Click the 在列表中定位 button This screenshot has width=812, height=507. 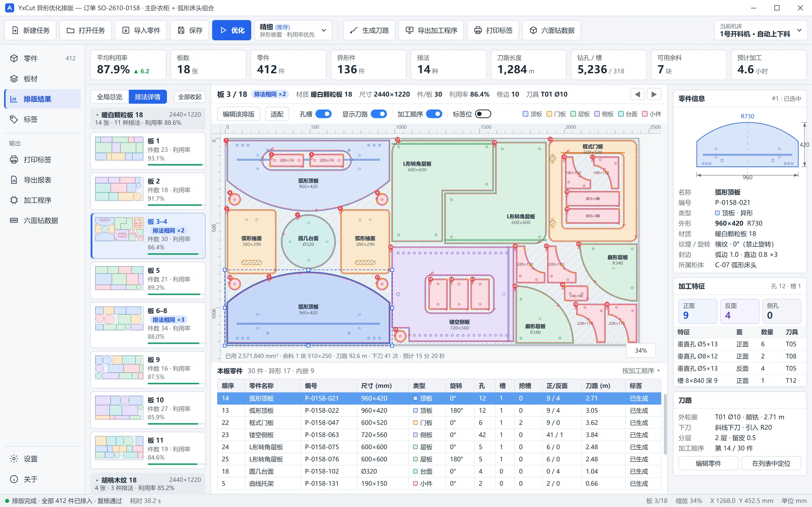tap(771, 463)
